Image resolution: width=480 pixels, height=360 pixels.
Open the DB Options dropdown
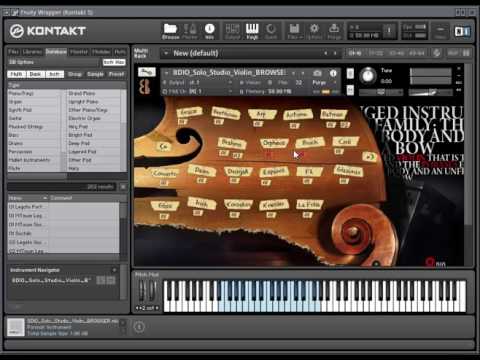(21, 62)
